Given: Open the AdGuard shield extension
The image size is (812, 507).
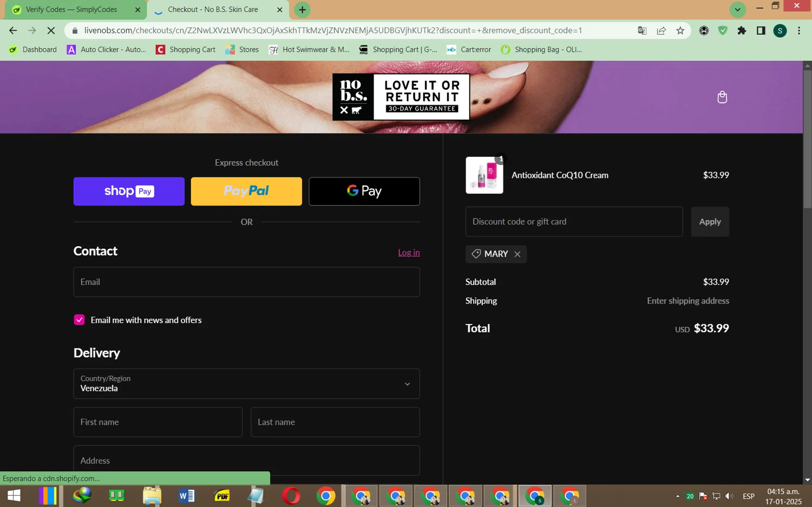Looking at the screenshot, I should click(723, 31).
